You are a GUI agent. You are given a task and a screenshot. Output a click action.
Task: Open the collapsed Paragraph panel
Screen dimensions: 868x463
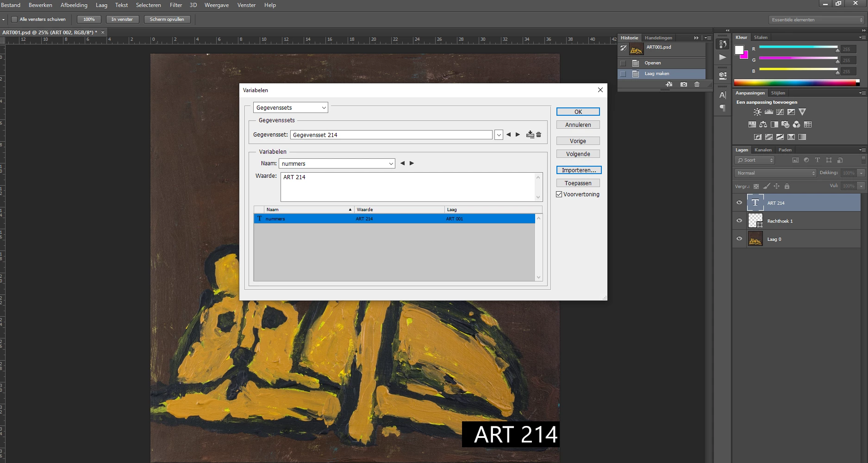tap(723, 108)
